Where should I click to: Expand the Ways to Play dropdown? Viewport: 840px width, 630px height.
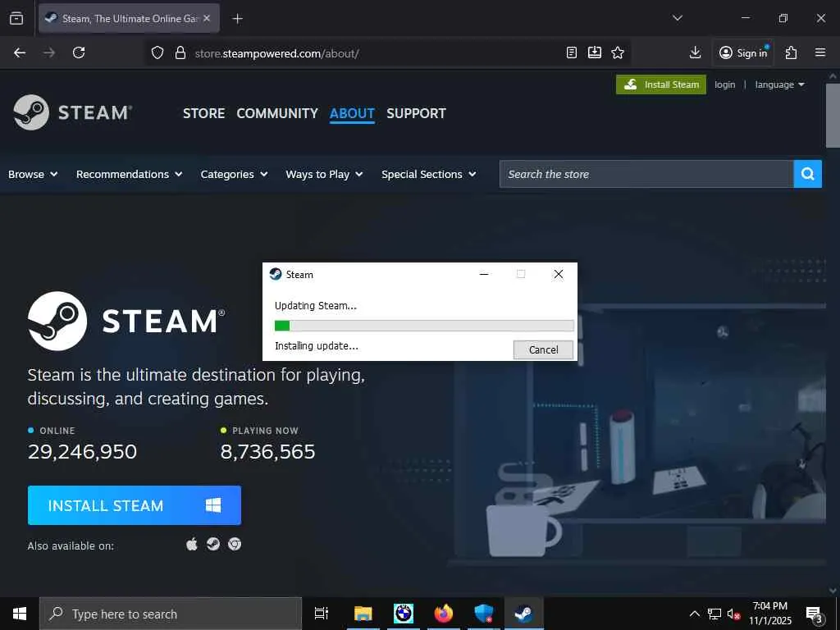pyautogui.click(x=324, y=174)
